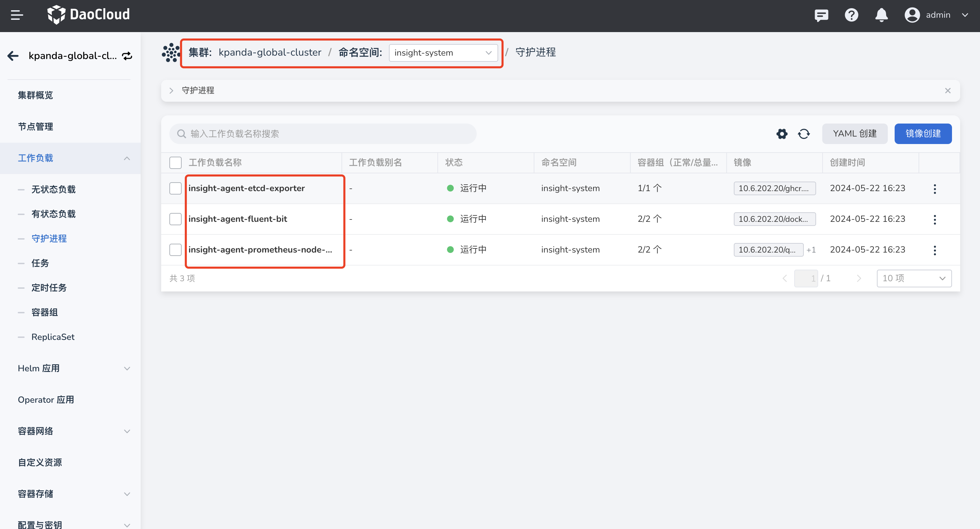The height and width of the screenshot is (529, 980).
Task: Open the table settings gear icon
Action: (x=782, y=133)
